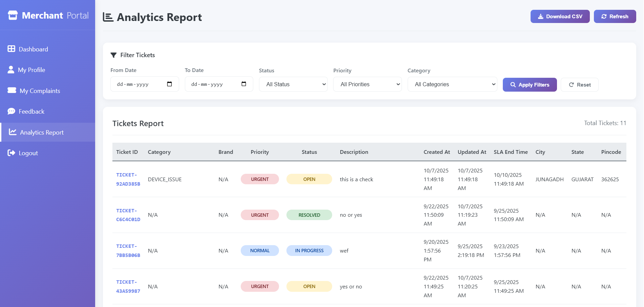Click the Download CSV button
This screenshot has width=644, height=307.
point(560,16)
